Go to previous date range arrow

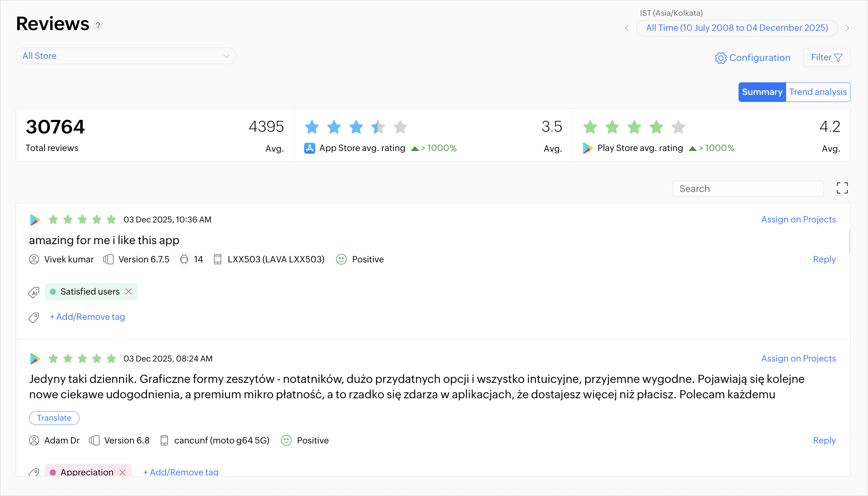click(x=627, y=28)
